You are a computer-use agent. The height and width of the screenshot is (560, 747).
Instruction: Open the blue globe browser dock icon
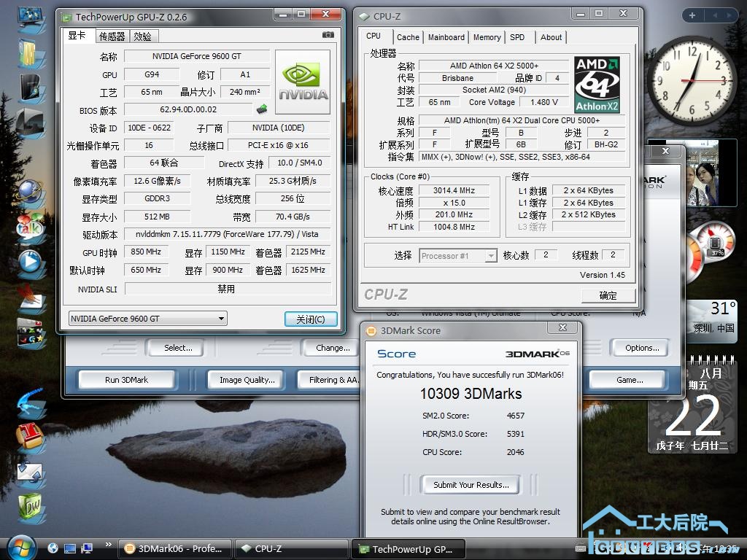(x=30, y=192)
